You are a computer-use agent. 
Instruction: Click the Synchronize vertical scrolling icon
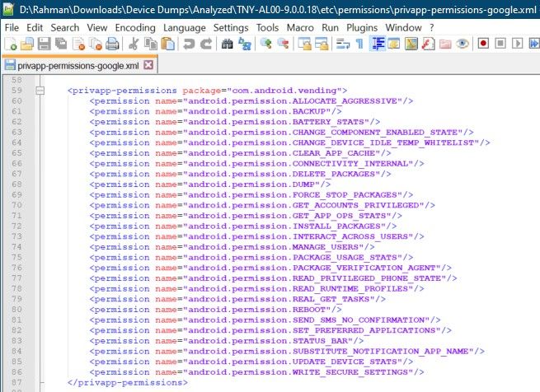(304, 44)
